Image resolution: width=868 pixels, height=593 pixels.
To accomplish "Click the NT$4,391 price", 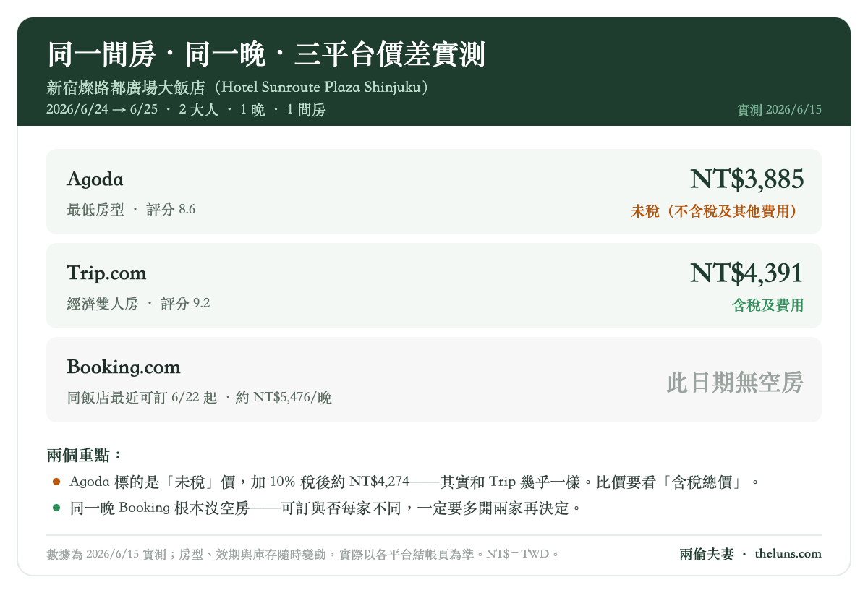I will click(x=746, y=273).
